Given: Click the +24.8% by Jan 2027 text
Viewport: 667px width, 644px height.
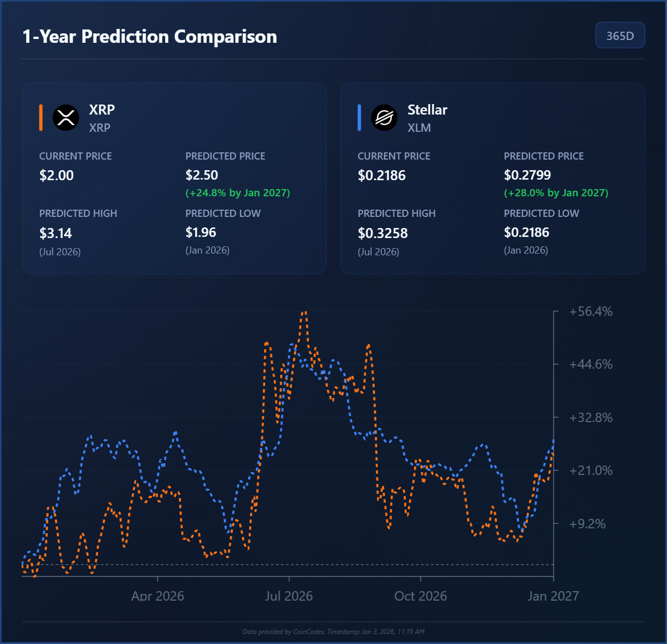Looking at the screenshot, I should [238, 193].
